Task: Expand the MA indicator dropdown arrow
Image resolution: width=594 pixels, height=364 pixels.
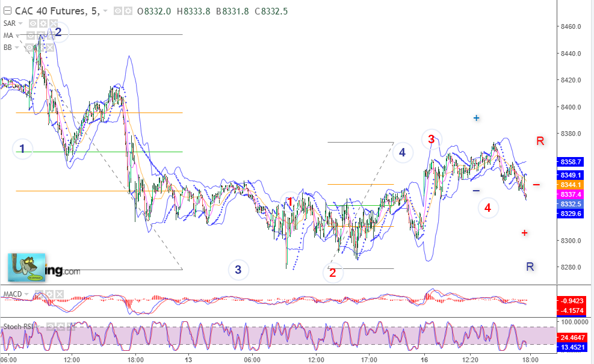Action: [x=17, y=35]
